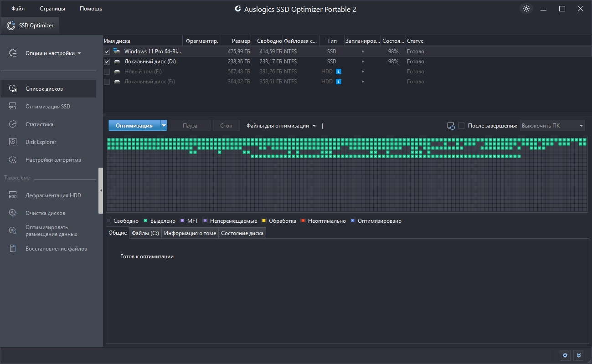The width and height of the screenshot is (592, 364).
Task: Click the Неоптимально red legend swatch
Action: point(303,221)
